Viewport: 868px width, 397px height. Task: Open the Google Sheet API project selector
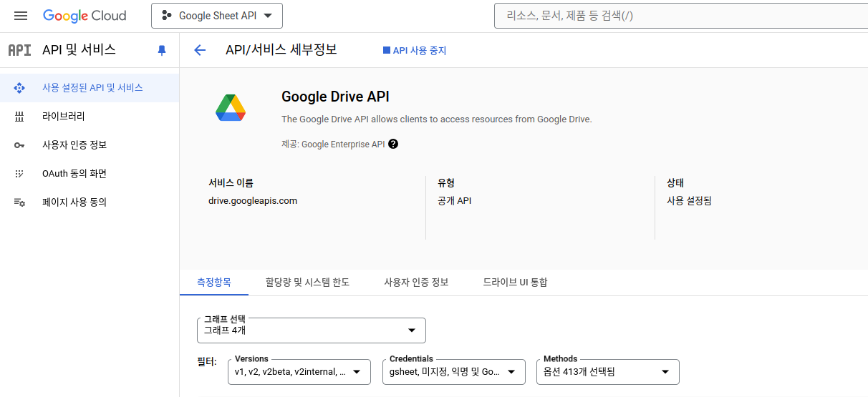[217, 16]
